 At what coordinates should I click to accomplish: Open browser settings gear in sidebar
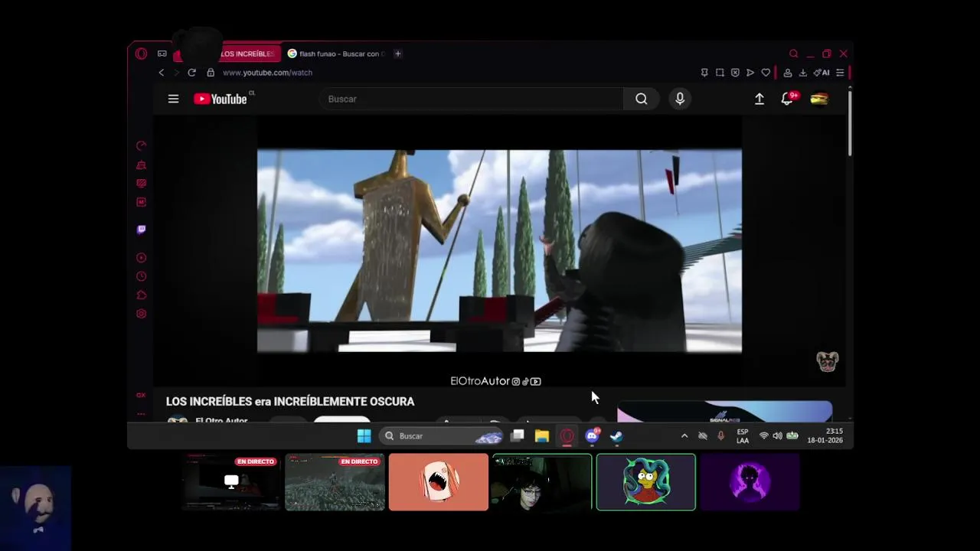pyautogui.click(x=141, y=314)
